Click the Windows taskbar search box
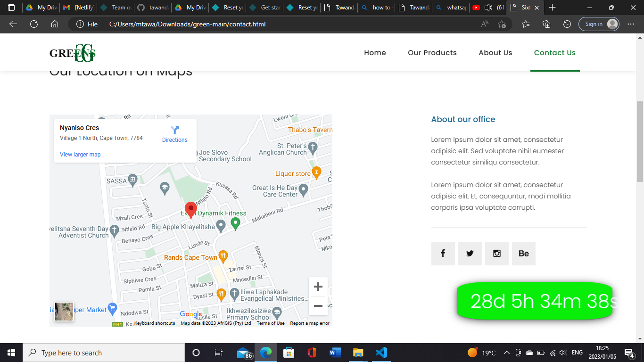Image resolution: width=644 pixels, height=362 pixels. click(x=104, y=353)
